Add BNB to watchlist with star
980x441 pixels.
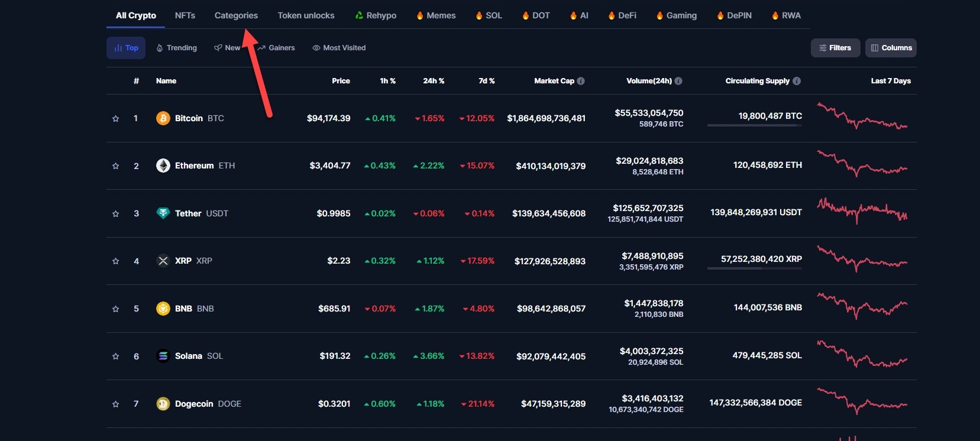[116, 309]
